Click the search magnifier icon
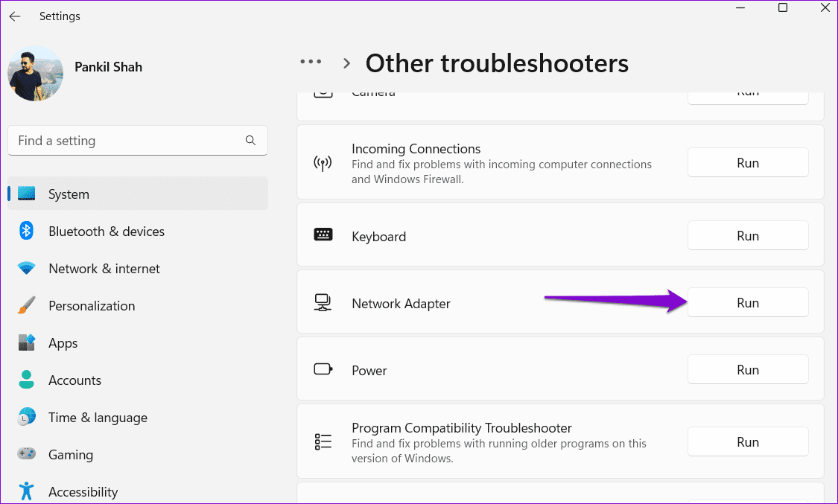This screenshot has width=838, height=504. point(250,141)
